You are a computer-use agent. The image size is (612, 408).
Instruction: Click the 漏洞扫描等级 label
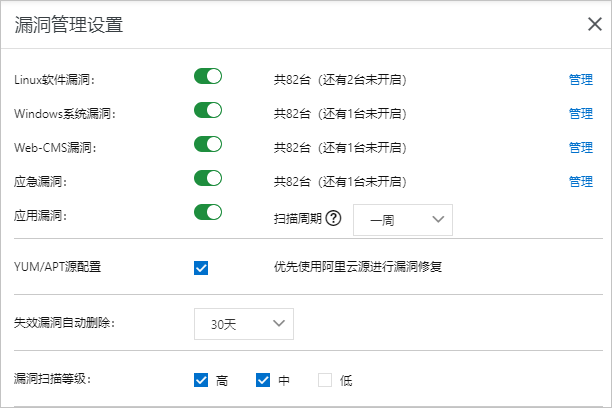52,379
